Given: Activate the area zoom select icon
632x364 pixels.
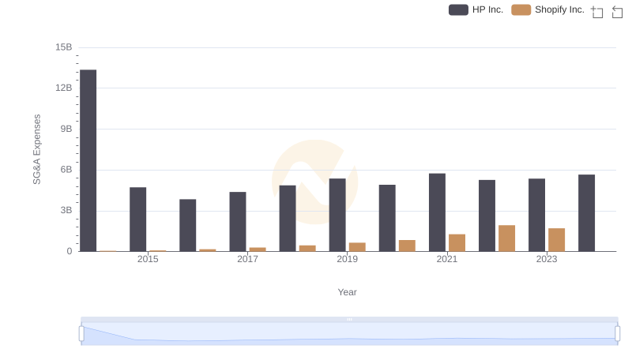Looking at the screenshot, I should (x=597, y=12).
